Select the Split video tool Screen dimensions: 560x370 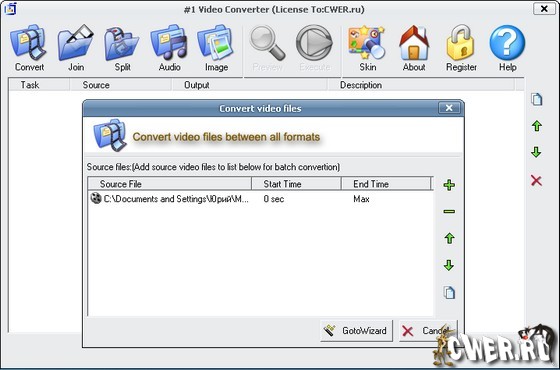122,48
